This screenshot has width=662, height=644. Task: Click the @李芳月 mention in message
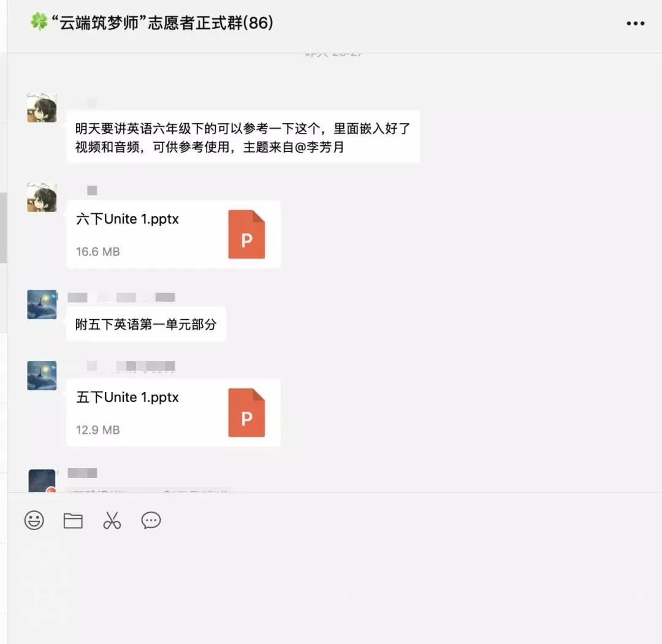pyautogui.click(x=319, y=147)
